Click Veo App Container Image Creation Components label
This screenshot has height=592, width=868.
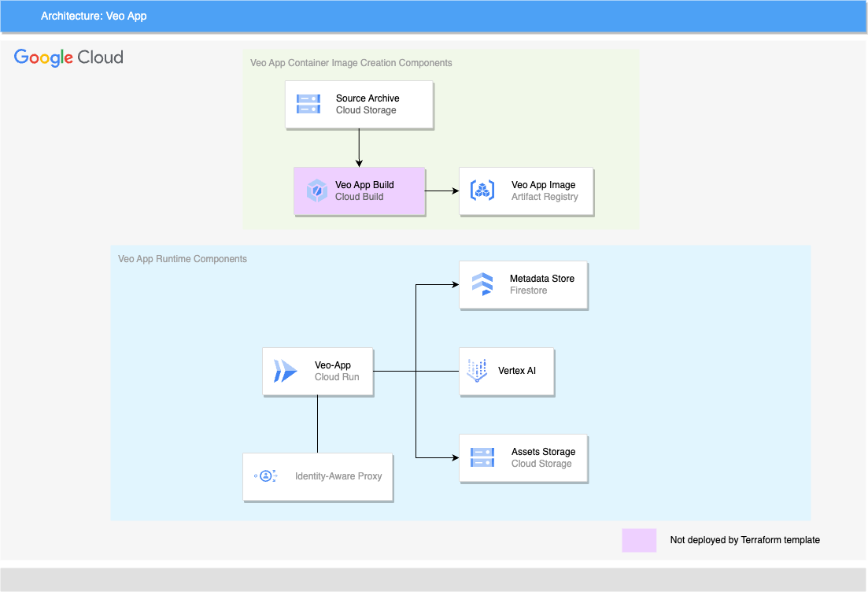click(351, 62)
